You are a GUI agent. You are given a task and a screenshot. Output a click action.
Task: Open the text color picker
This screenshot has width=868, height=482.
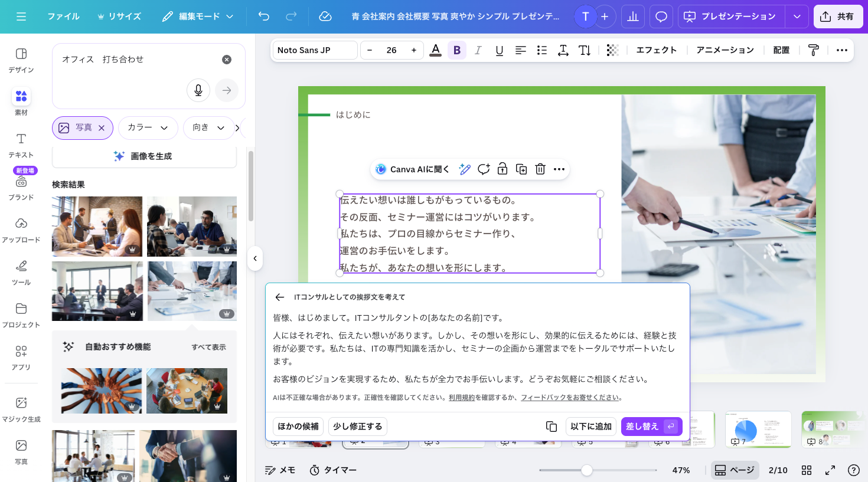[x=435, y=50]
